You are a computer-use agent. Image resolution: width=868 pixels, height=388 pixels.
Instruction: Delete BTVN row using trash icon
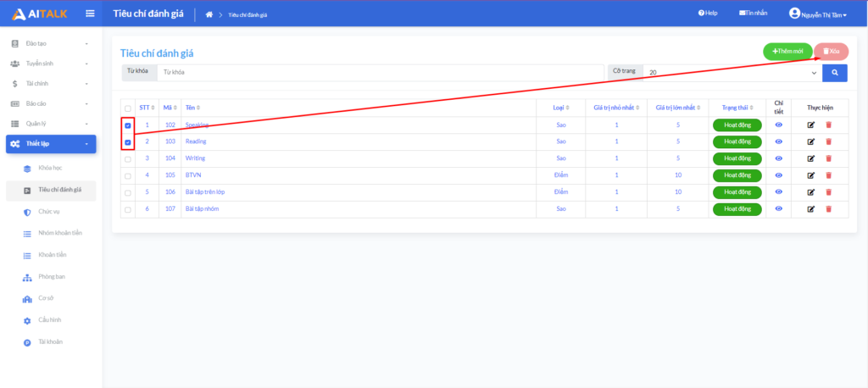point(829,175)
